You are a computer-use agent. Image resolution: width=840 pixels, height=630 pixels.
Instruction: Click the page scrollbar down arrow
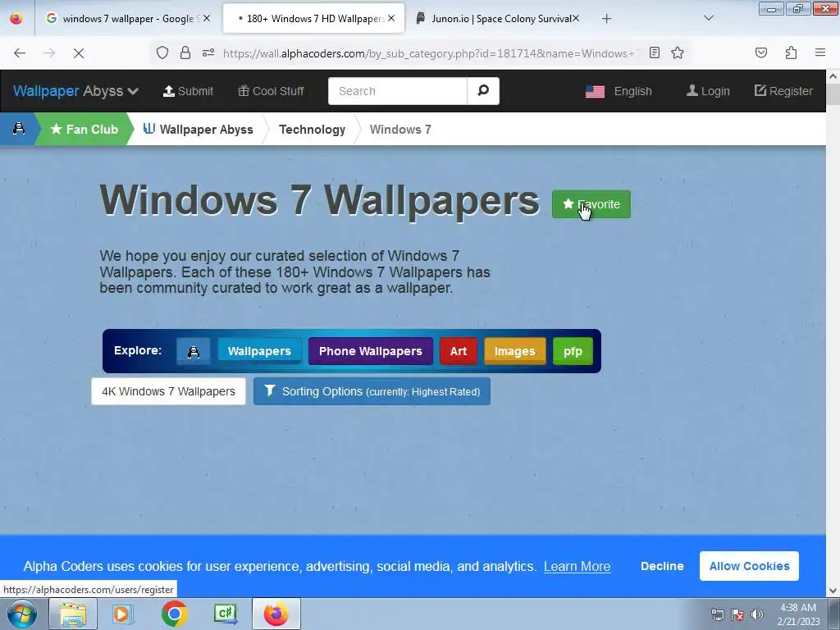pyautogui.click(x=833, y=591)
